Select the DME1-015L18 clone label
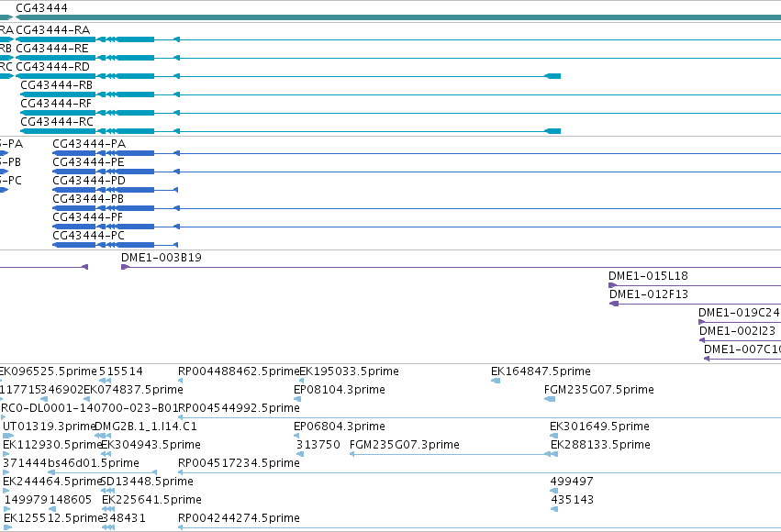Viewport: 781px width, 532px height. [649, 276]
